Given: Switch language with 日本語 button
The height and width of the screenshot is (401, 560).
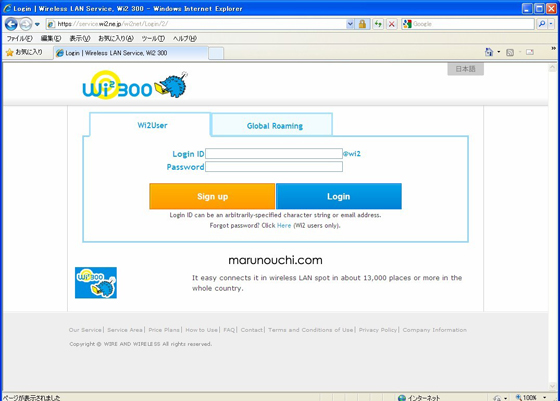Looking at the screenshot, I should click(465, 69).
